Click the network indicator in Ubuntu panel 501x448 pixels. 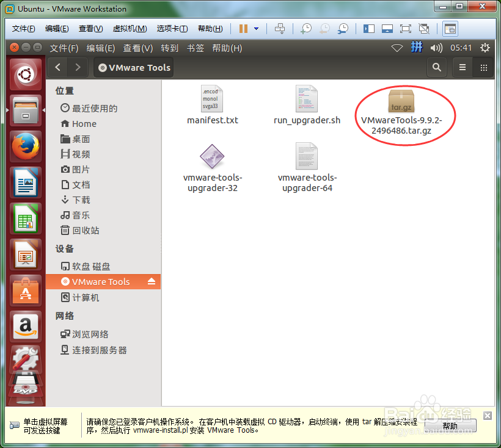397,48
